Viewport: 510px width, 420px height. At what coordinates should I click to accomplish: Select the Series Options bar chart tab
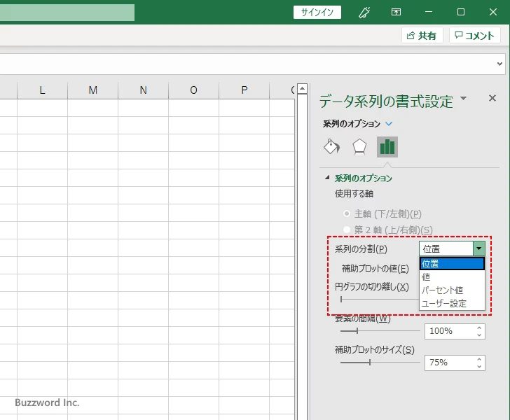point(387,147)
